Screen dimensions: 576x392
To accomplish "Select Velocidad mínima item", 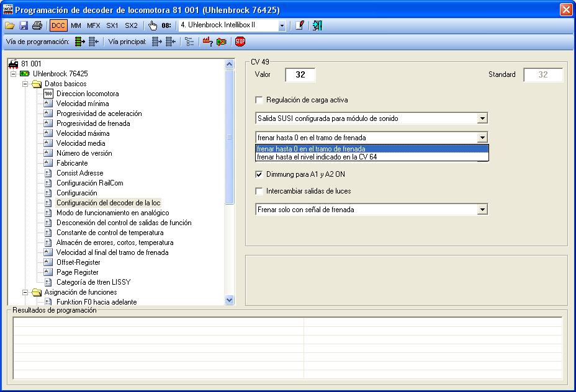I will (83, 104).
